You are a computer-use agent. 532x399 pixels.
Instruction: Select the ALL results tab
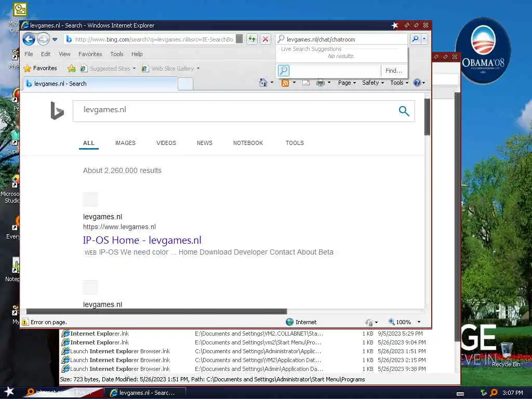point(88,143)
